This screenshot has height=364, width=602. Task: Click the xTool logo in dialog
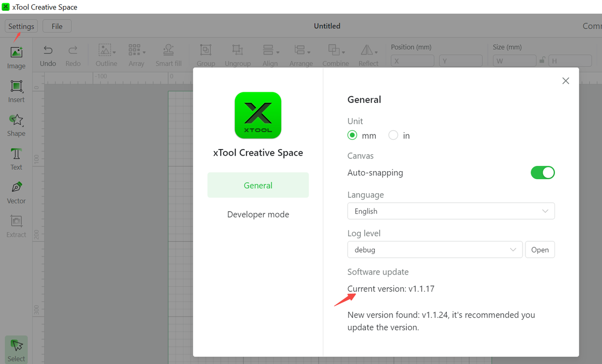[258, 115]
